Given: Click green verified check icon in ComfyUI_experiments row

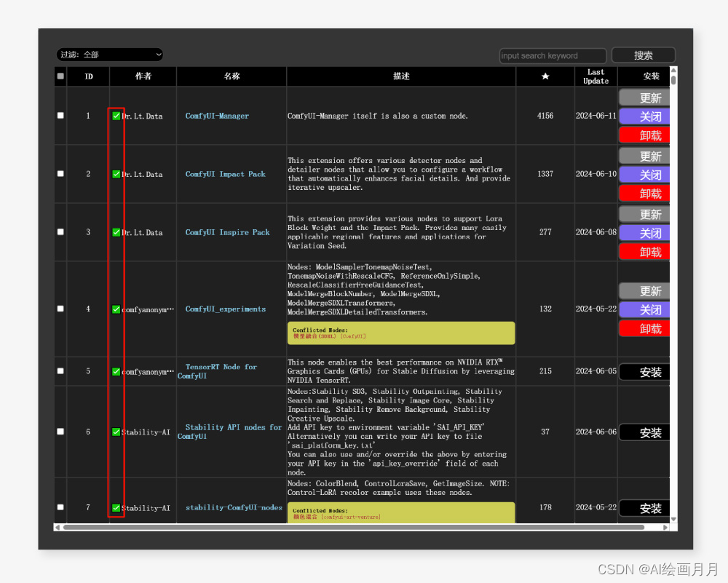Looking at the screenshot, I should click(116, 309).
